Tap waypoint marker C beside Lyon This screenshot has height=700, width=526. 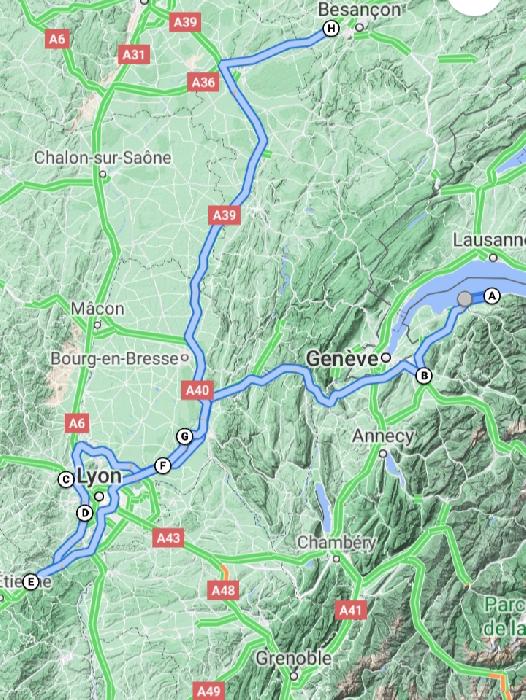click(x=66, y=480)
